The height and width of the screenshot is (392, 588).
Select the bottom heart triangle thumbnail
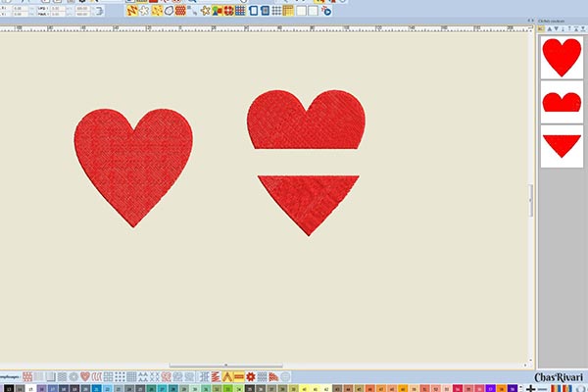562,144
